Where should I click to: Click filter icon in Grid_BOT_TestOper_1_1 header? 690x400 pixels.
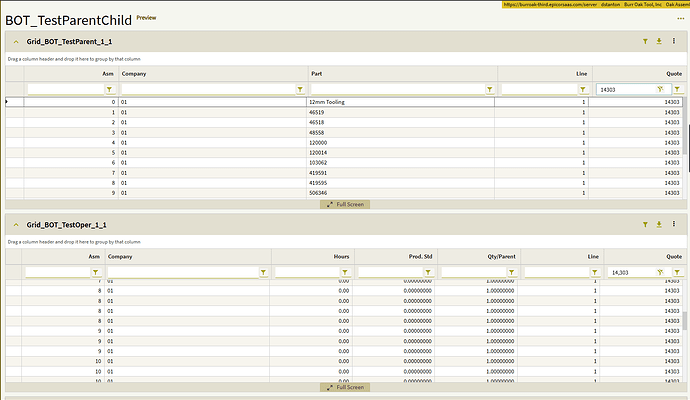[x=645, y=225]
